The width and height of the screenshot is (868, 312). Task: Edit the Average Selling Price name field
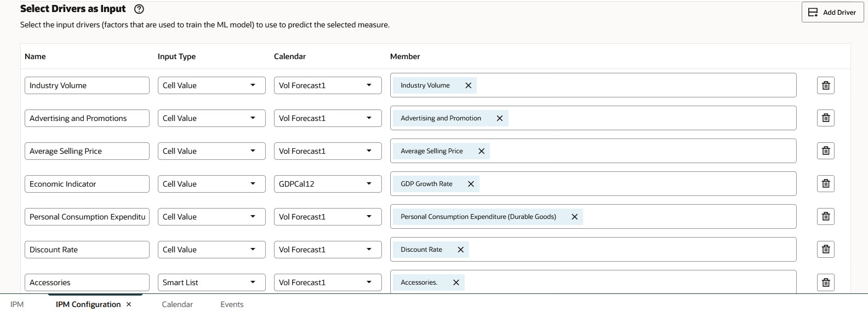[87, 151]
